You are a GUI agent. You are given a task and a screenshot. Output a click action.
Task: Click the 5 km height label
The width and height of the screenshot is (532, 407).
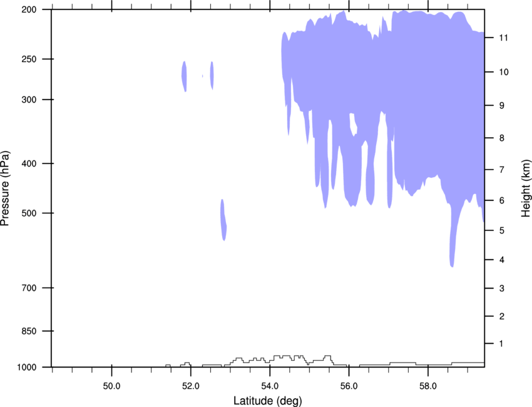coord(502,230)
